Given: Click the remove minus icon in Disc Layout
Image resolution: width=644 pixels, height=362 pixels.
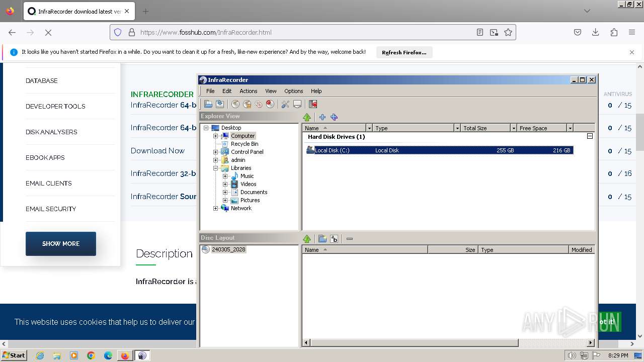Looking at the screenshot, I should [350, 239].
